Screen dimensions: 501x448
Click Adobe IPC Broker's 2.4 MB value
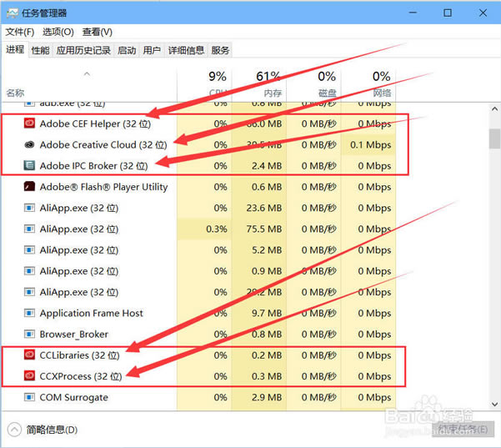(267, 166)
